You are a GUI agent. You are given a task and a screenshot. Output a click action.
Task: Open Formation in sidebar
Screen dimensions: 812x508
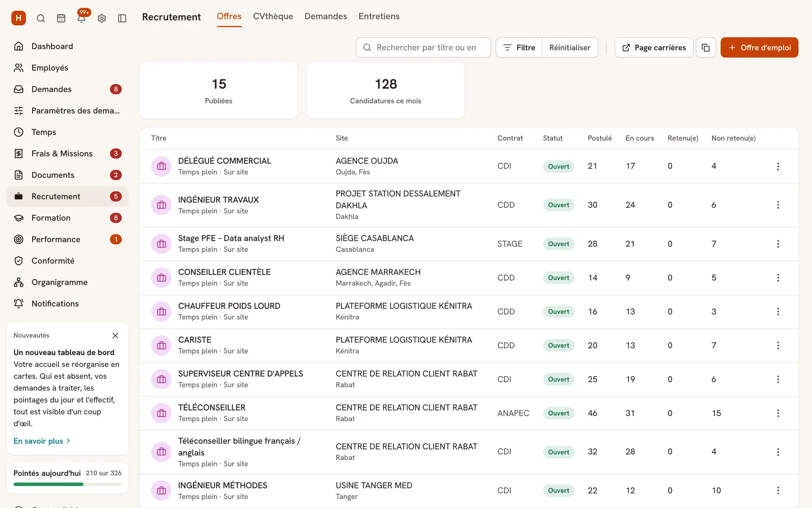67,218
